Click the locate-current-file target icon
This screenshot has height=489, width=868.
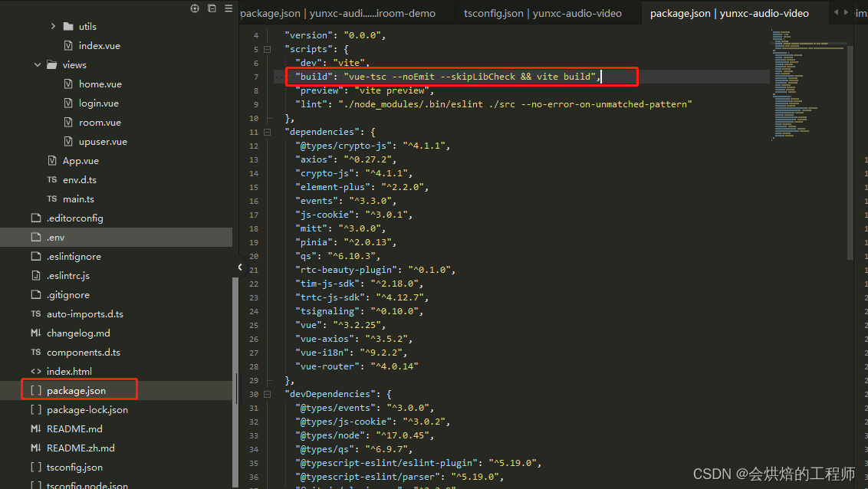click(195, 8)
